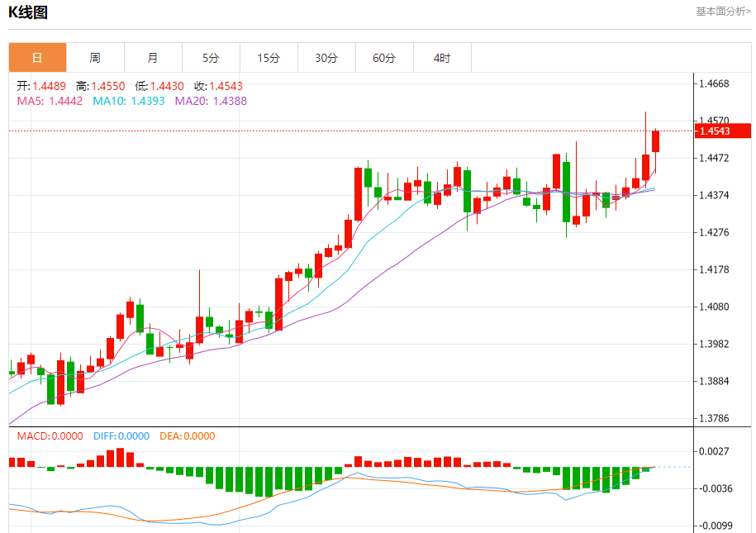Click the 1.4374 price axis label

(714, 195)
